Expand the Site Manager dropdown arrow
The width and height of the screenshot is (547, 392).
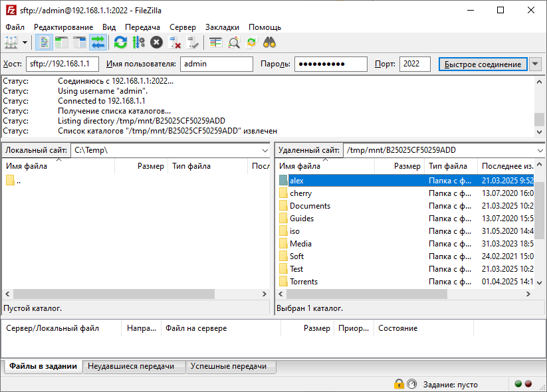pos(25,43)
